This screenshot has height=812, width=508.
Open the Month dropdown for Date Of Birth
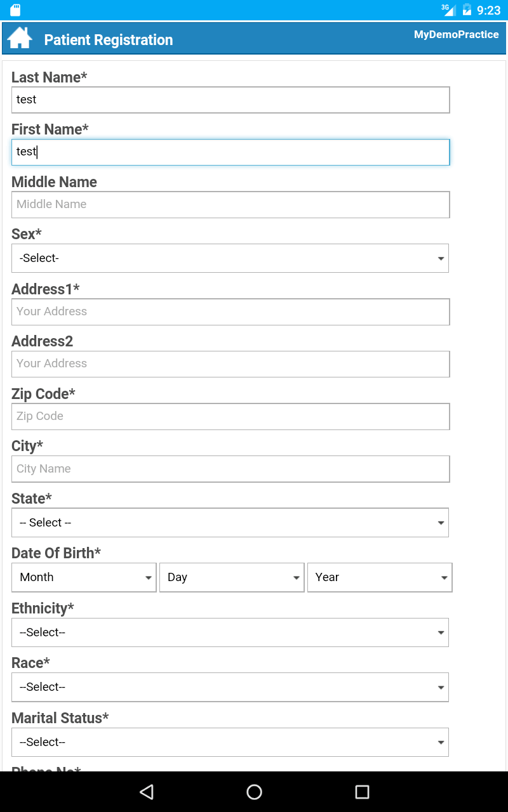click(x=83, y=577)
